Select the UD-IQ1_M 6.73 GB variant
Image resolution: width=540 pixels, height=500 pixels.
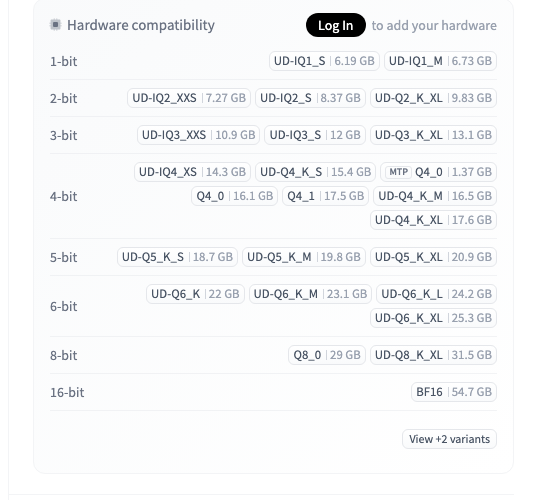pos(440,61)
